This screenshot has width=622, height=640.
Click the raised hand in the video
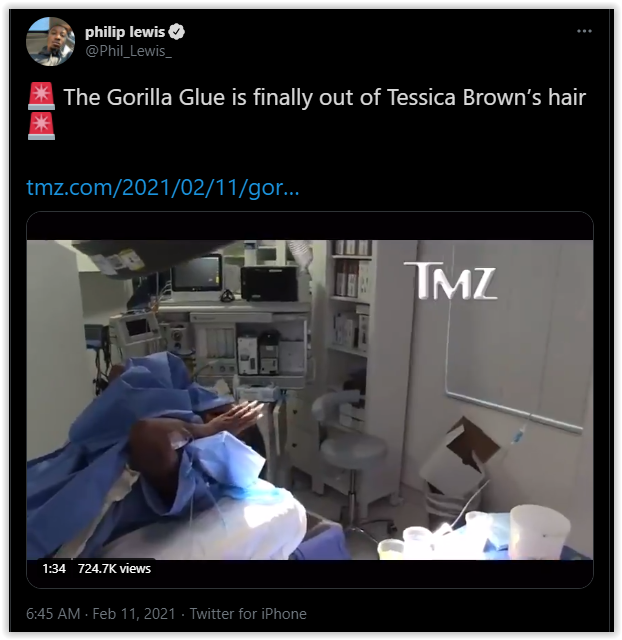[241, 416]
